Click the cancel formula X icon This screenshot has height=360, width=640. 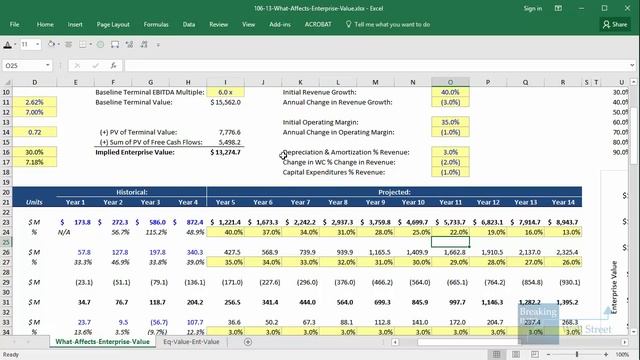click(77, 65)
